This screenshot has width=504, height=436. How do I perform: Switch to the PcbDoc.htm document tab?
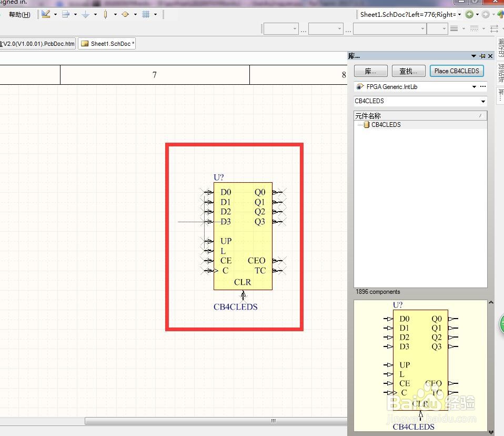pos(37,43)
